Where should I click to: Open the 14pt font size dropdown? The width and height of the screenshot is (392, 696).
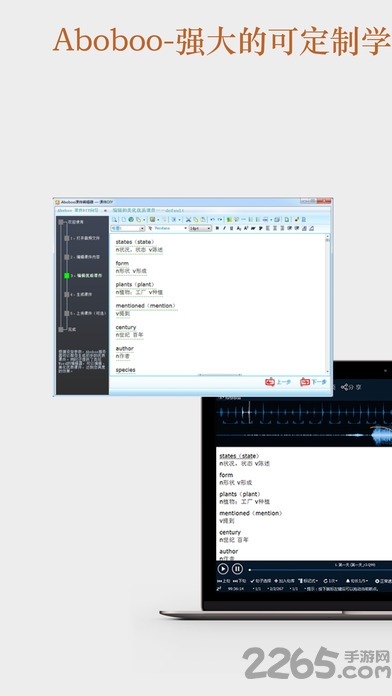pos(200,228)
